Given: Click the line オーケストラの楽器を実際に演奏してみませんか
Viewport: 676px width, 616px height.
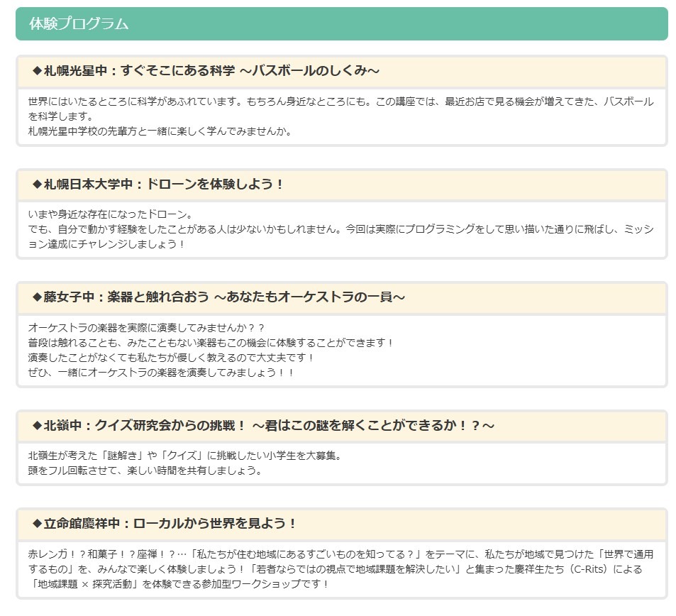Looking at the screenshot, I should [146, 328].
